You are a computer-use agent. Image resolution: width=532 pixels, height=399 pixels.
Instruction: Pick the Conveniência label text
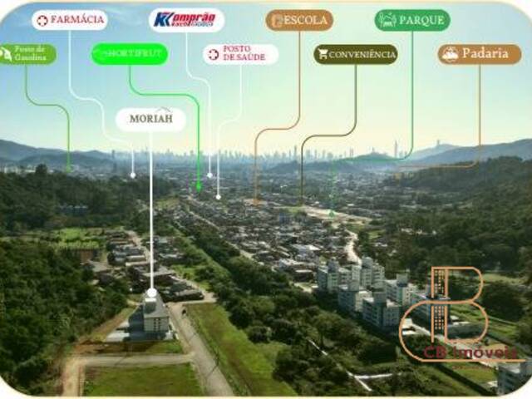[x=362, y=55]
